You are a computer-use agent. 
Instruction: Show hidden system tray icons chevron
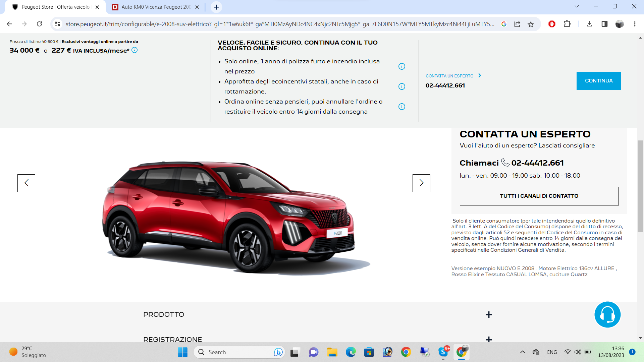(x=522, y=352)
